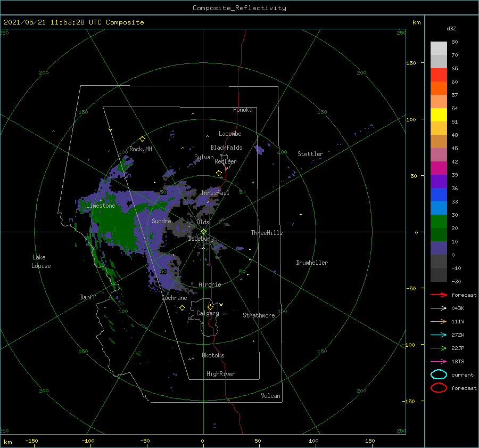Click the red forecast ellipse icon
This screenshot has width=479, height=448.
[439, 388]
